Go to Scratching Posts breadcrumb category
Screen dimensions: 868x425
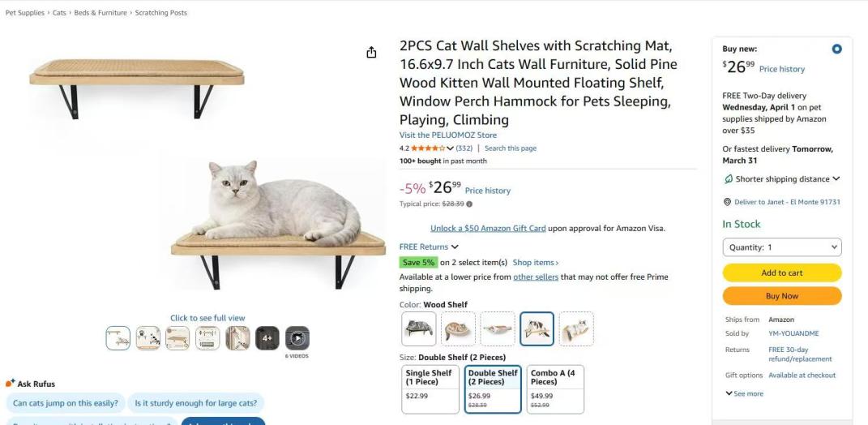[161, 13]
